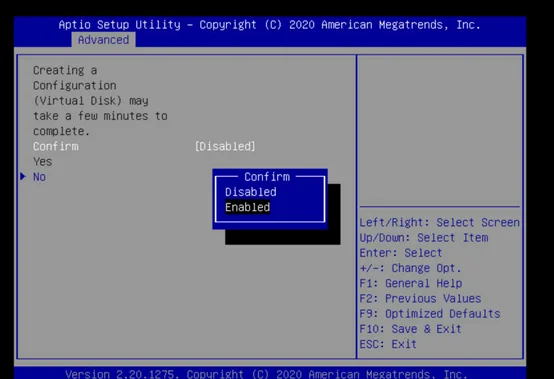Select Enabled in the Confirm popup

(247, 207)
